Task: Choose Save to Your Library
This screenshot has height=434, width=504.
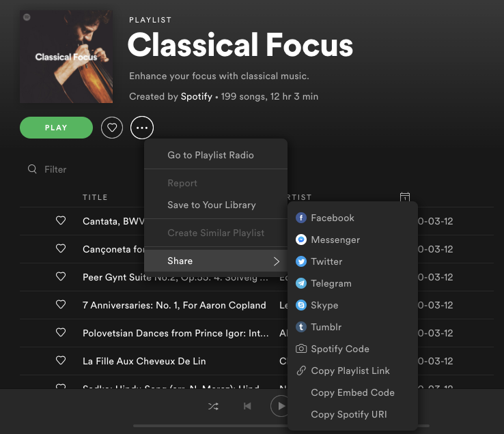Action: point(212,205)
